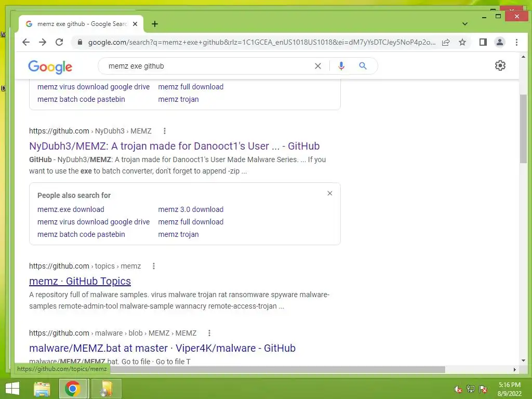Click the github.com NyDubh3 MEMZ breadcrumb
Image resolution: width=532 pixels, height=399 pixels.
tap(90, 131)
